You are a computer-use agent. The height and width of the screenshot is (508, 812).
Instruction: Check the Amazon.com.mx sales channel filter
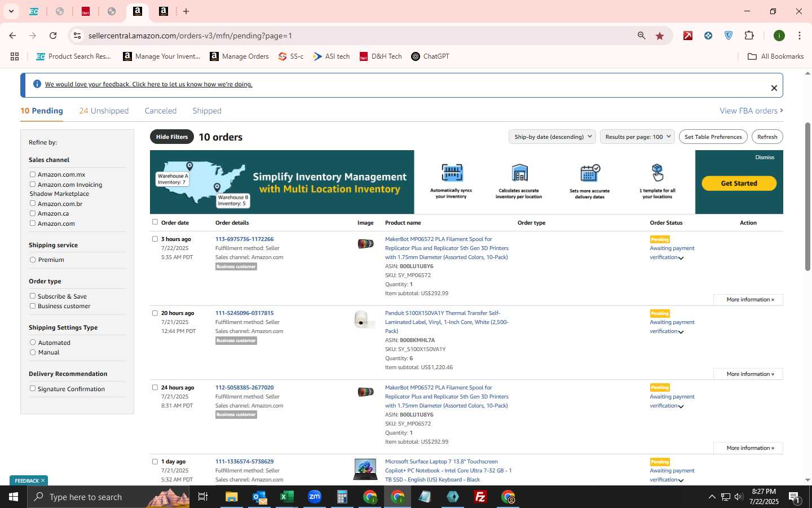[x=33, y=174]
